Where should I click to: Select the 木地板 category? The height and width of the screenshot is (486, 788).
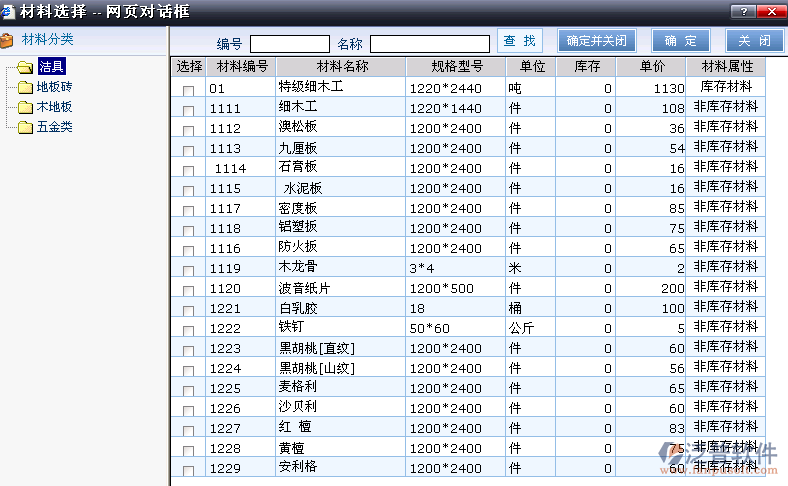point(54,107)
